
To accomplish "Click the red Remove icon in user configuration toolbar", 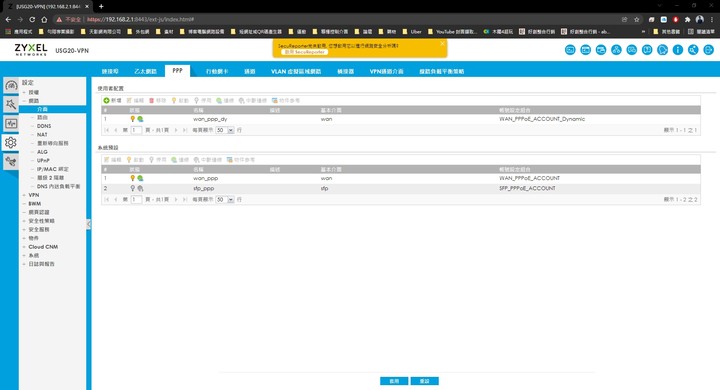I will 158,100.
